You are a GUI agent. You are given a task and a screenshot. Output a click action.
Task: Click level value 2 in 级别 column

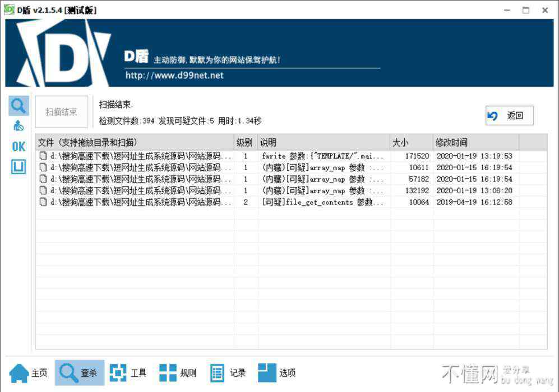[x=245, y=202]
